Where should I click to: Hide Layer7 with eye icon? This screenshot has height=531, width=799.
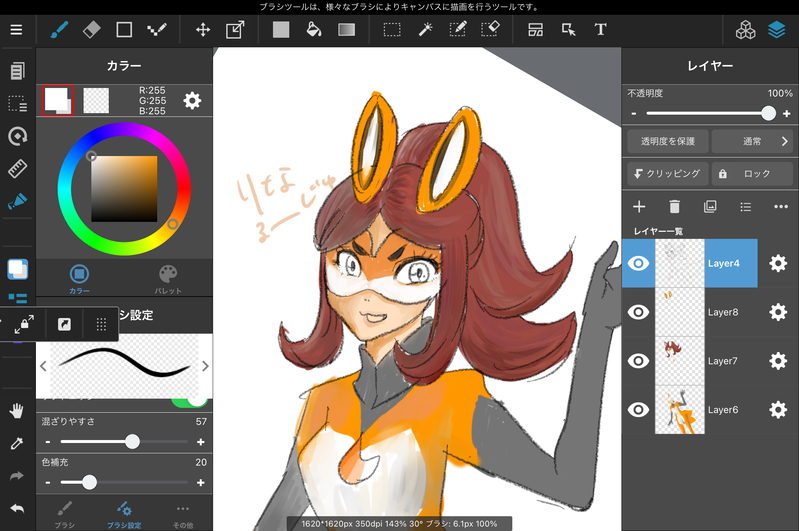click(x=638, y=361)
